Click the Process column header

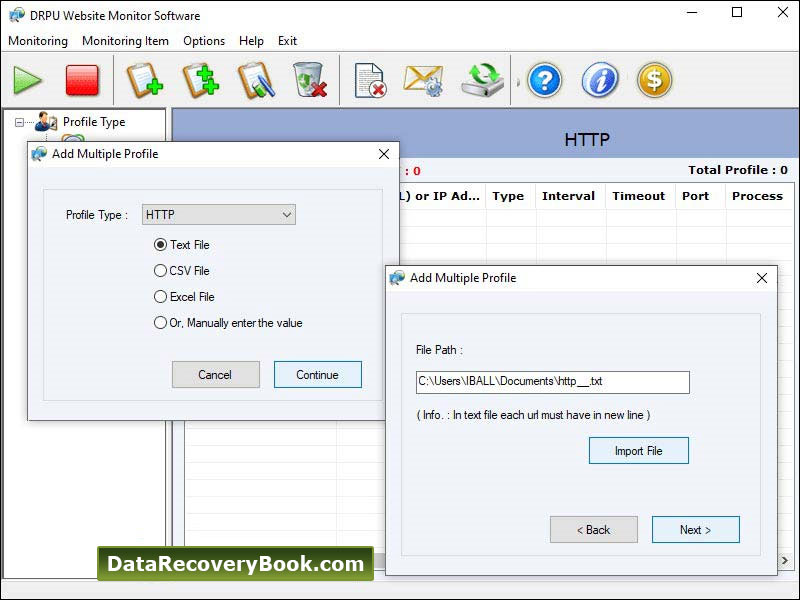point(758,196)
